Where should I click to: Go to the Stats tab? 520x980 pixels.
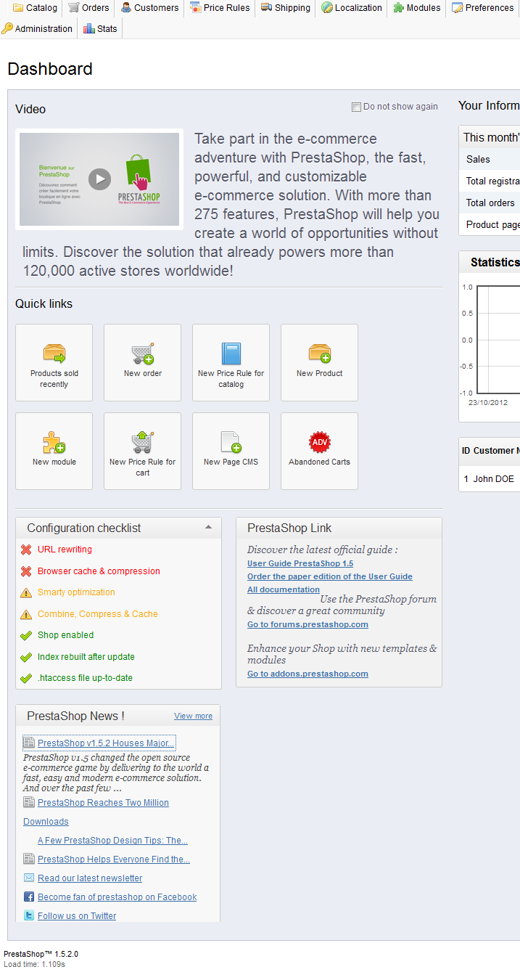pos(100,28)
